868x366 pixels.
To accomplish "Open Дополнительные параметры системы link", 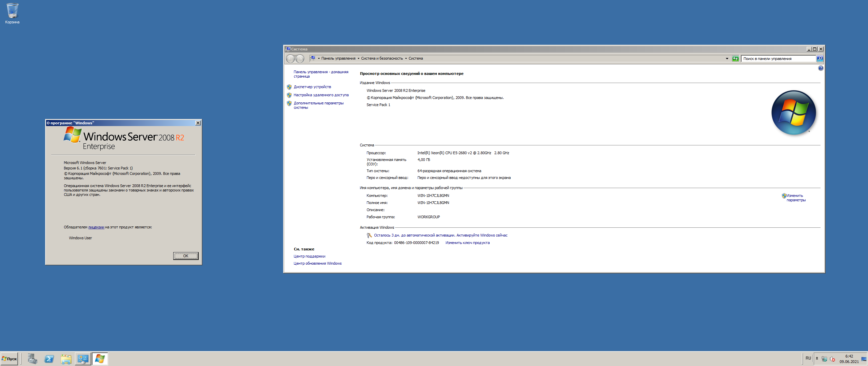I will [x=318, y=105].
